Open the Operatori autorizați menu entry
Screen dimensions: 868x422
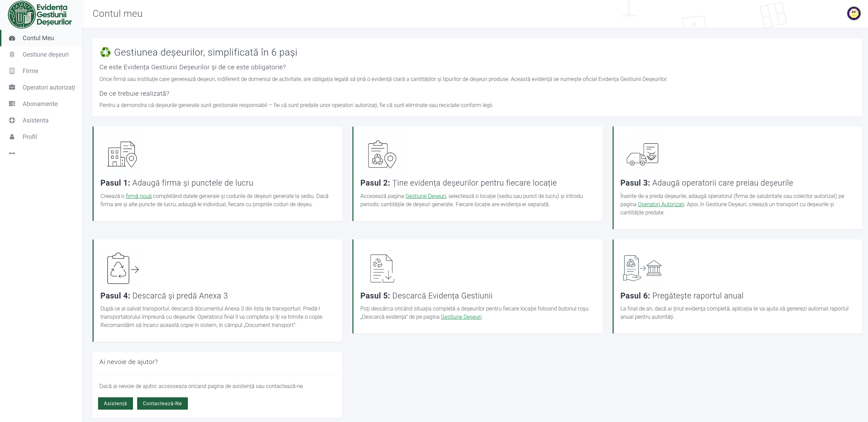coord(49,87)
